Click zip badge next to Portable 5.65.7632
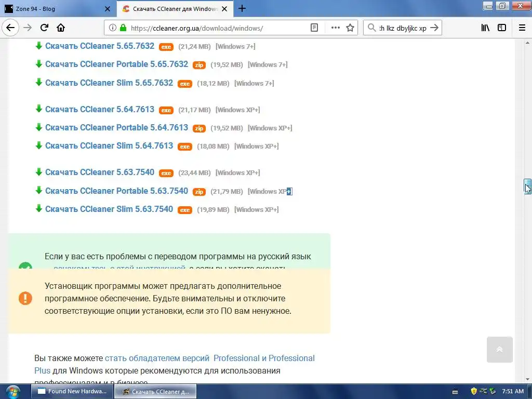 click(199, 65)
